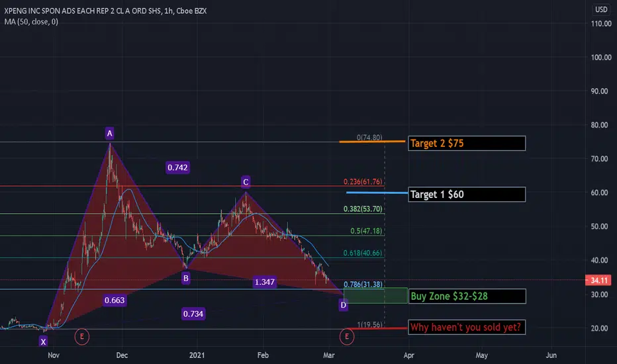The height and width of the screenshot is (364, 617).
Task: Click the 0.742 ratio label
Action: 177,167
